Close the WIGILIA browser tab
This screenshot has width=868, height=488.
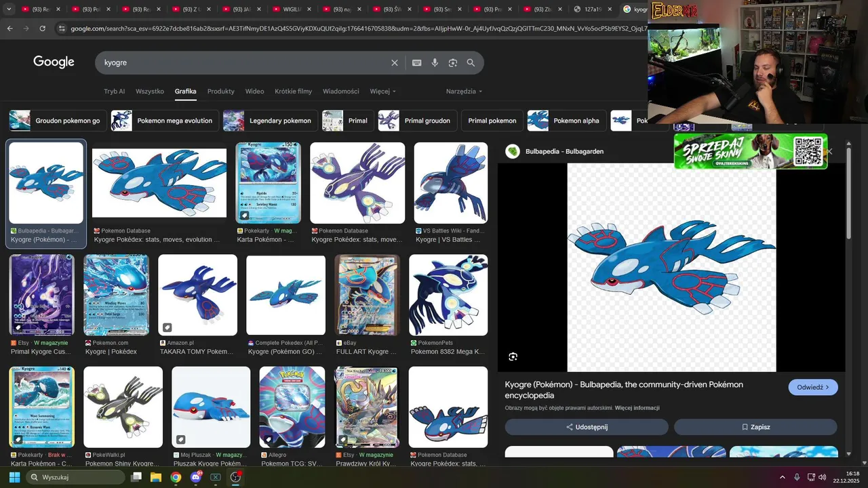tap(311, 9)
